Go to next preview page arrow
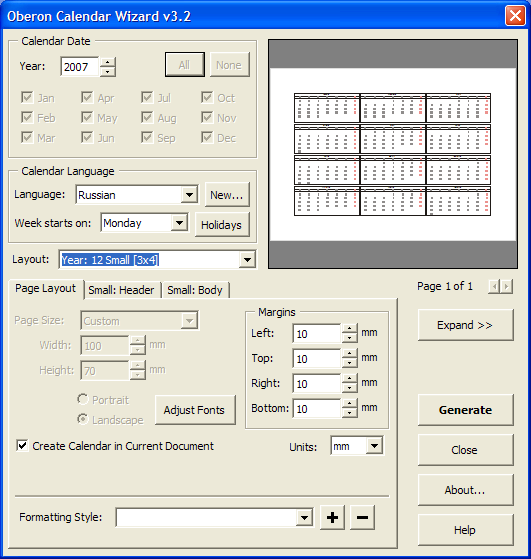Image resolution: width=531 pixels, height=559 pixels. tap(506, 286)
